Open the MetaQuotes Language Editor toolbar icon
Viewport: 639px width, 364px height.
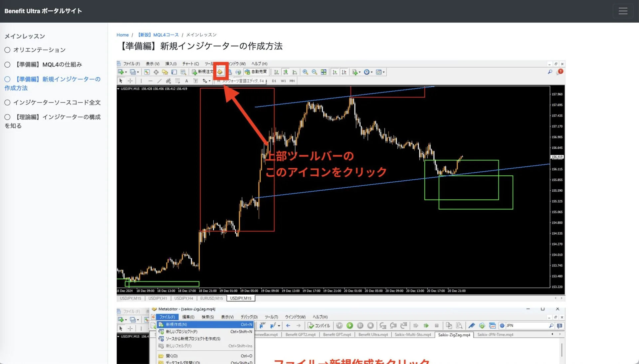click(x=220, y=72)
